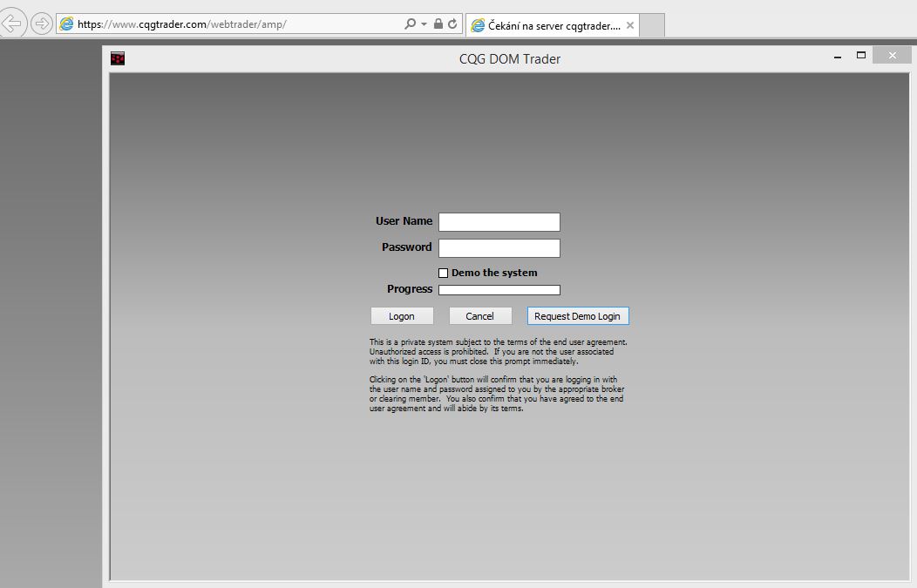Image resolution: width=917 pixels, height=588 pixels.
Task: Focus the Password field
Action: click(x=499, y=247)
